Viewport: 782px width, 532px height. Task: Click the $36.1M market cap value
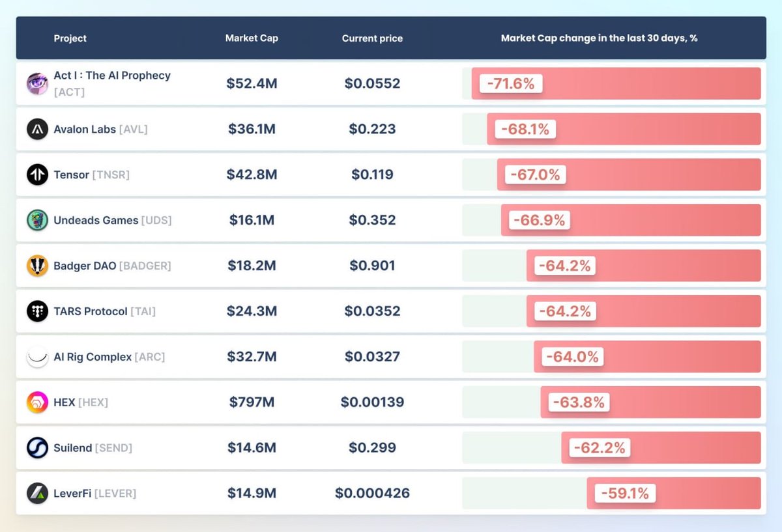tap(252, 129)
